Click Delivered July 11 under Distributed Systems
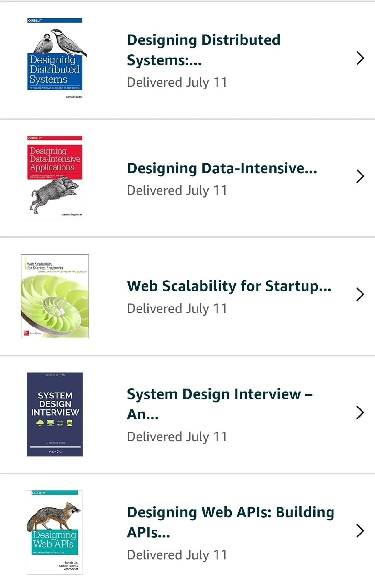 [x=177, y=83]
